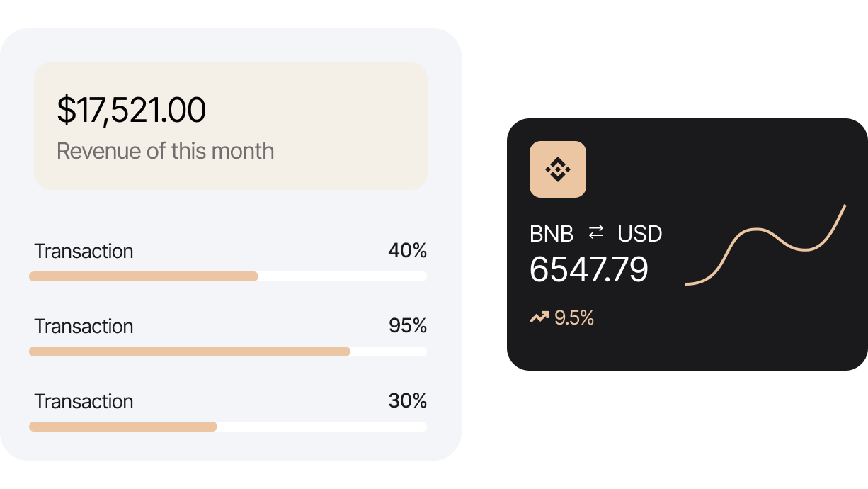The height and width of the screenshot is (489, 868).
Task: Click the 40% percentage value
Action: click(x=407, y=251)
